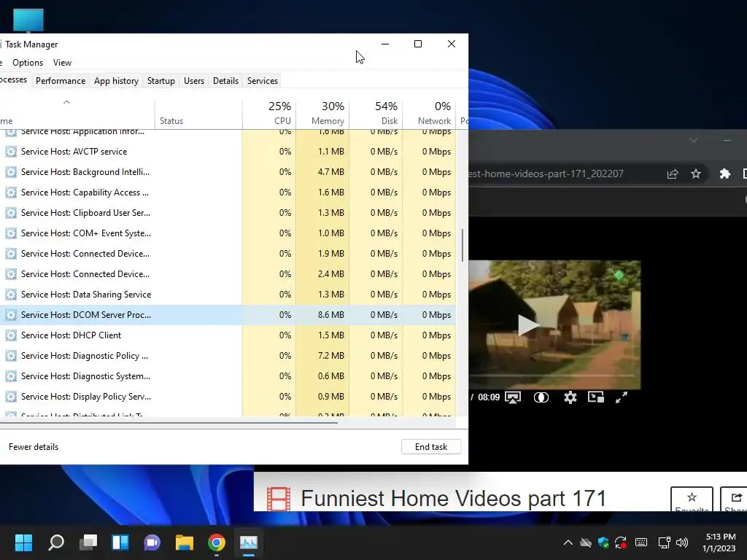Click Task Manager icon in taskbar

249,542
